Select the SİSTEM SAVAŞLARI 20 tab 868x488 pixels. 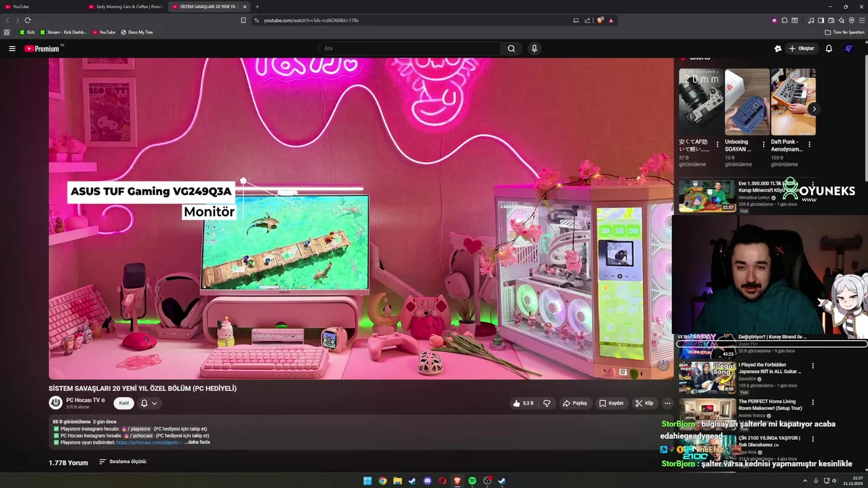tap(208, 7)
